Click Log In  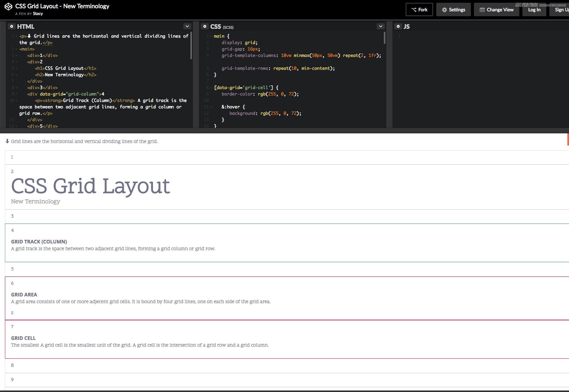tap(534, 10)
